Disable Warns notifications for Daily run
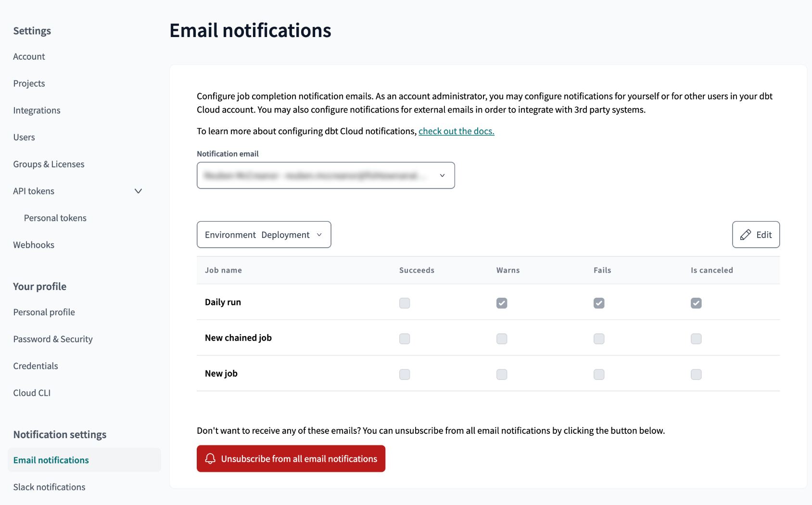The height and width of the screenshot is (505, 812). click(x=502, y=303)
